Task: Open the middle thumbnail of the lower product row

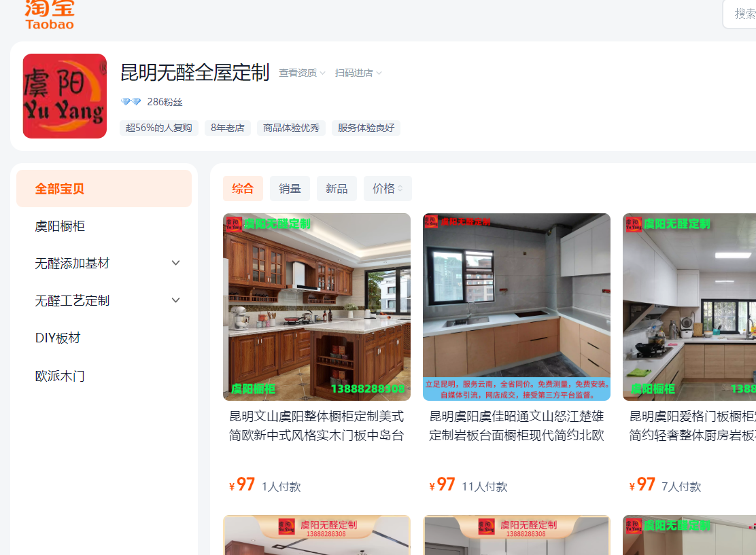Action: click(517, 535)
